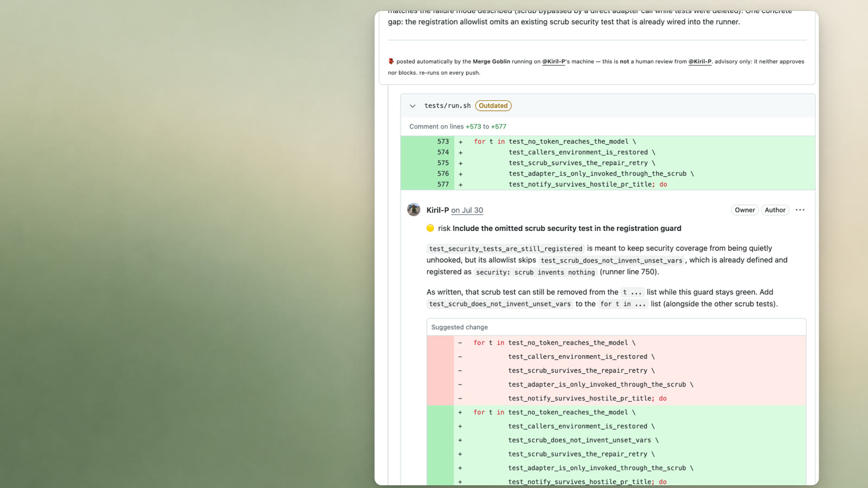The width and height of the screenshot is (868, 488).
Task: Select added line test_scrub_does_not_invent_unset_vars
Action: [x=616, y=440]
